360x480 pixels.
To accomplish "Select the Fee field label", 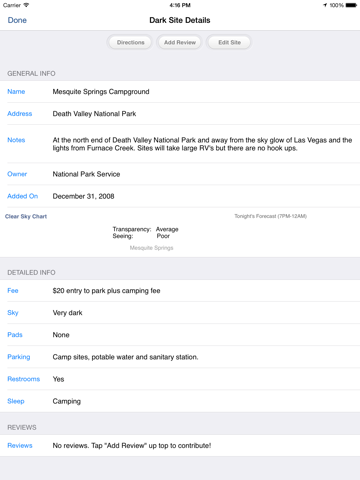I will point(13,291).
